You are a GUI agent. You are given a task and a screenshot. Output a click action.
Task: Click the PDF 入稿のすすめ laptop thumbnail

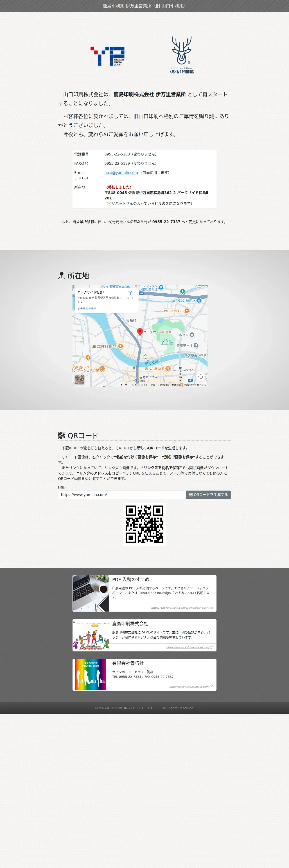point(90,593)
